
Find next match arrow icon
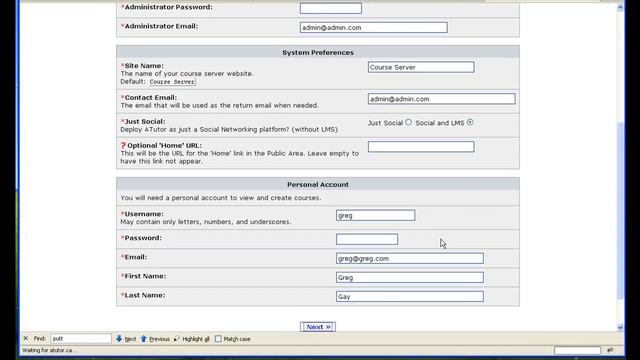pos(119,338)
